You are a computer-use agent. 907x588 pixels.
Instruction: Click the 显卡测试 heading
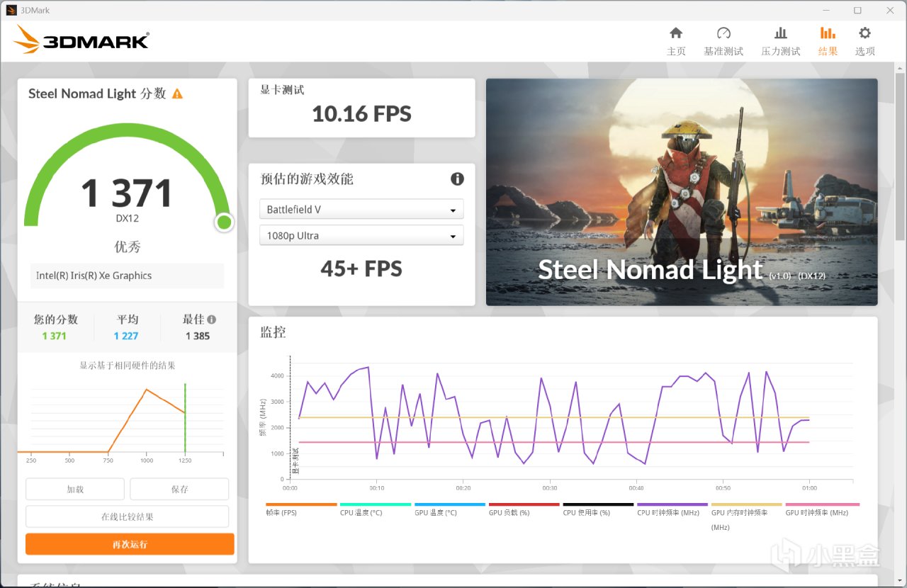coord(282,90)
